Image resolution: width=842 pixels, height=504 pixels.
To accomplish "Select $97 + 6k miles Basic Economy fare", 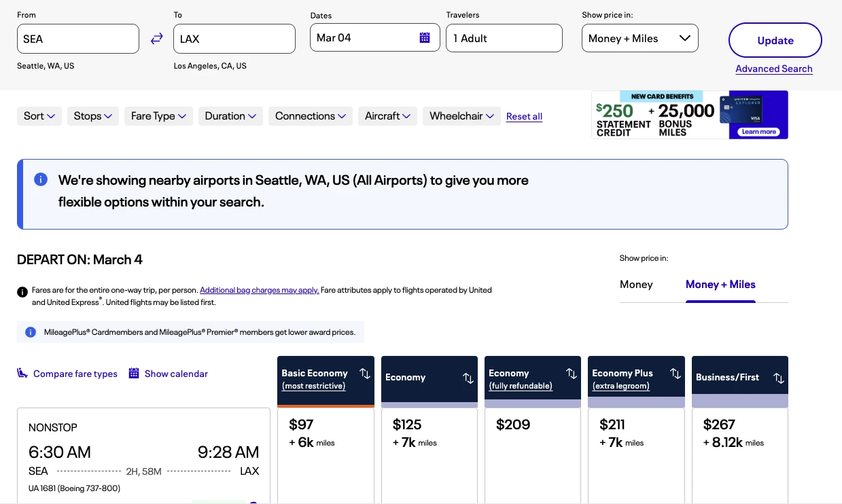I will (x=326, y=456).
